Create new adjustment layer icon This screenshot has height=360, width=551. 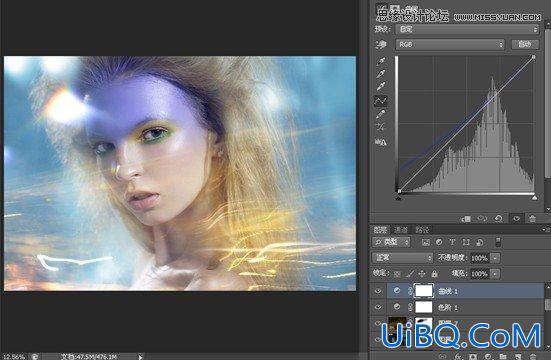[x=488, y=356]
